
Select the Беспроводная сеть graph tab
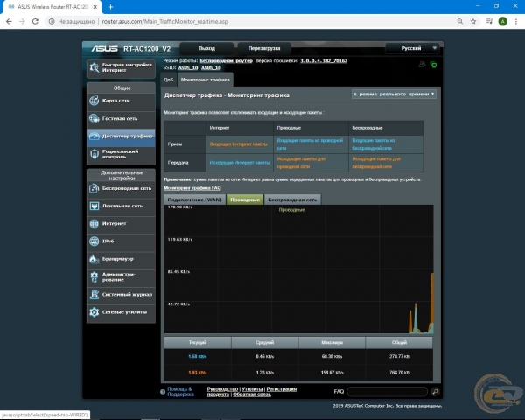click(x=292, y=199)
